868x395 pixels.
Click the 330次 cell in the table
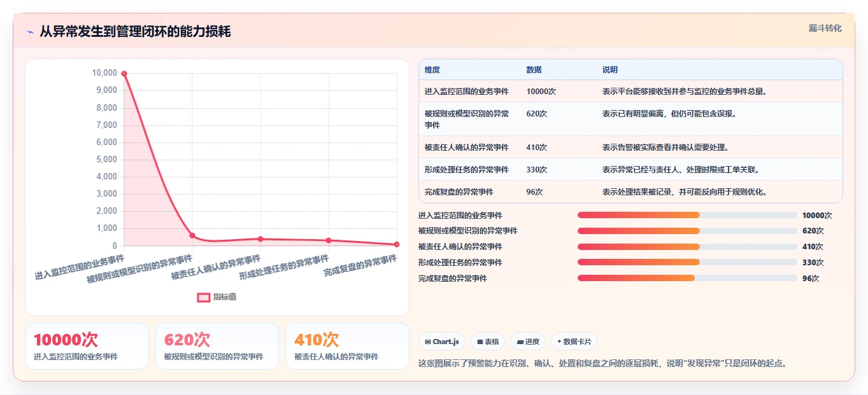537,170
